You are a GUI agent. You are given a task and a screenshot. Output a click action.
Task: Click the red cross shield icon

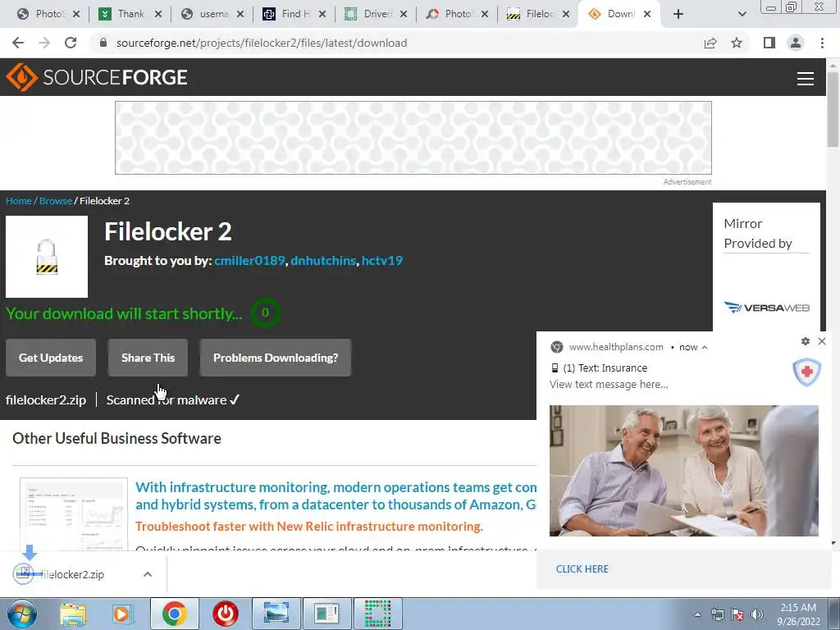coord(807,372)
